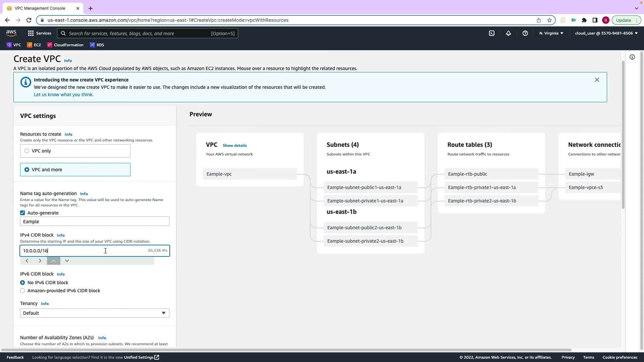644x362 pixels.
Task: Dismiss the new VPC experience banner
Action: coord(597,80)
